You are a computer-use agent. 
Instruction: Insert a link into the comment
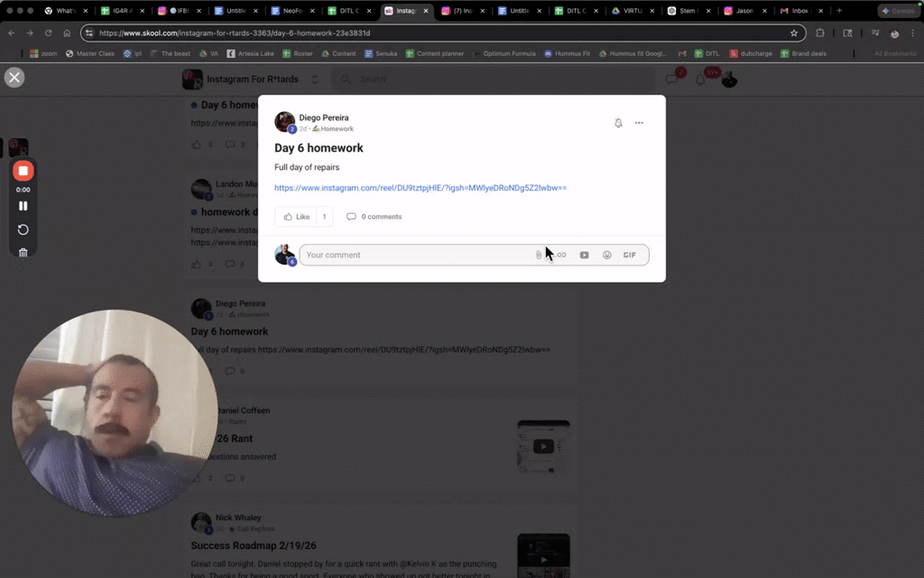[561, 255]
